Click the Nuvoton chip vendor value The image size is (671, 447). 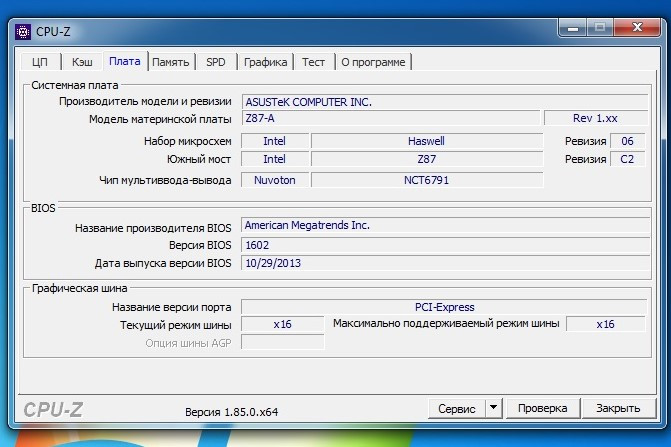tap(275, 180)
